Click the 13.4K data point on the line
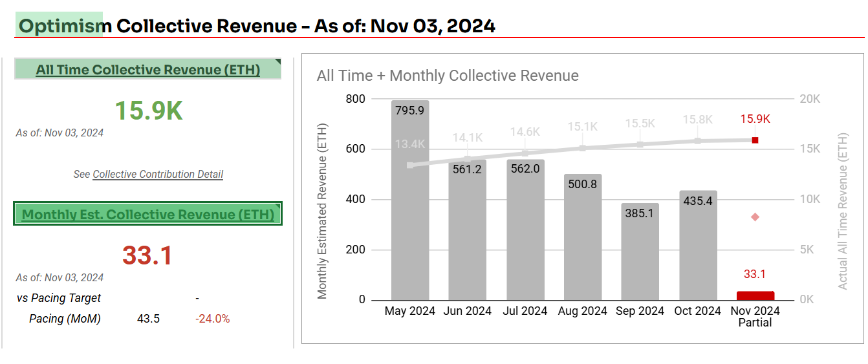Image resolution: width=868 pixels, height=364 pixels. tap(410, 165)
